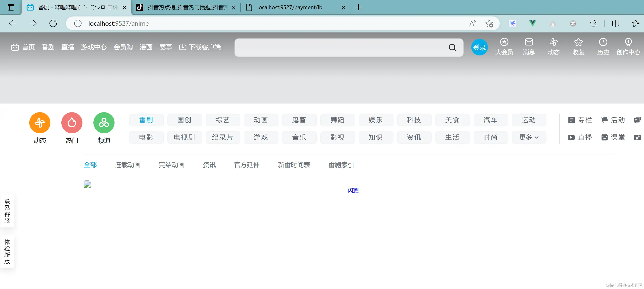Open the 闪耀 link
Screen dimensions: 644x289
[x=353, y=191]
